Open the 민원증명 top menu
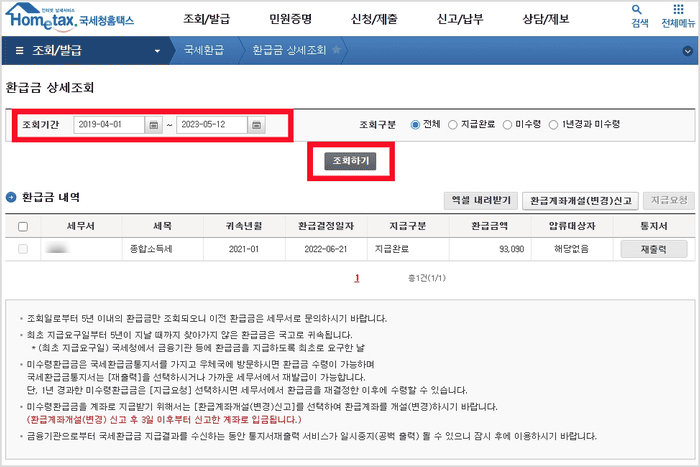The height and width of the screenshot is (467, 700). pos(290,19)
